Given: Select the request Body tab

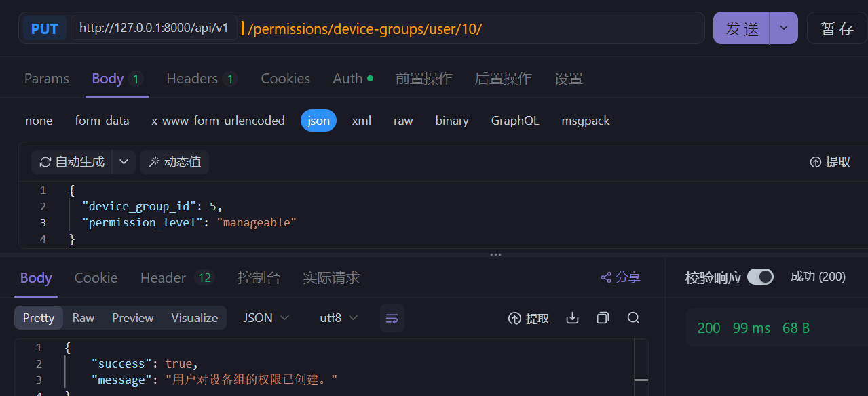Looking at the screenshot, I should [x=118, y=79].
